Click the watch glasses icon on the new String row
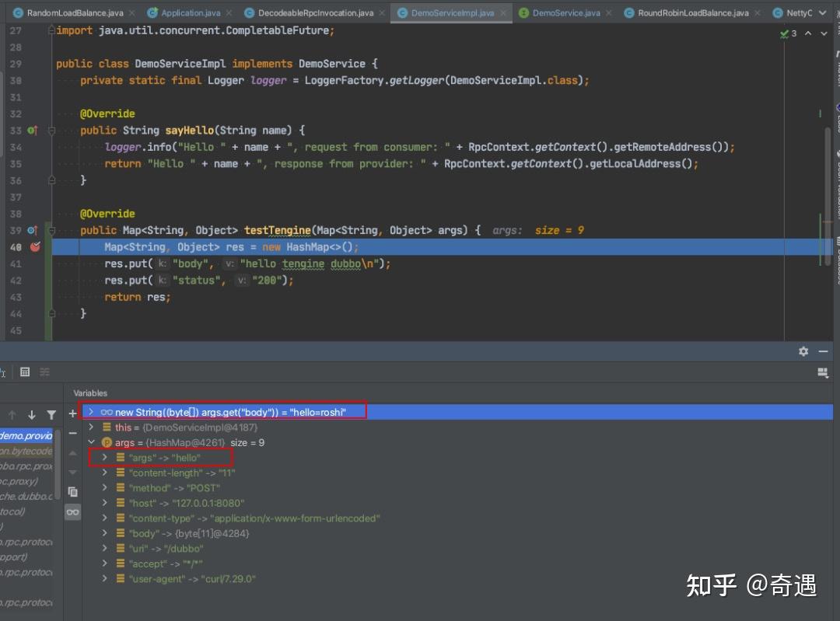 [107, 412]
